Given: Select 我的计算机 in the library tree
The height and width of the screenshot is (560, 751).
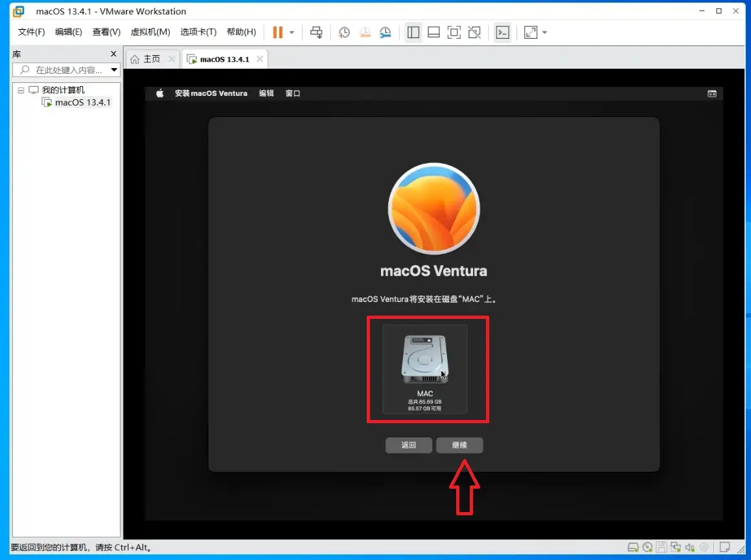Looking at the screenshot, I should [63, 90].
